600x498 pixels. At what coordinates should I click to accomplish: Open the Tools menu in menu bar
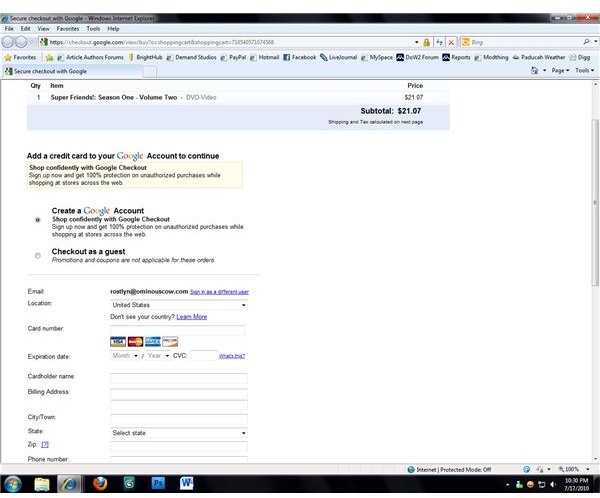click(93, 29)
